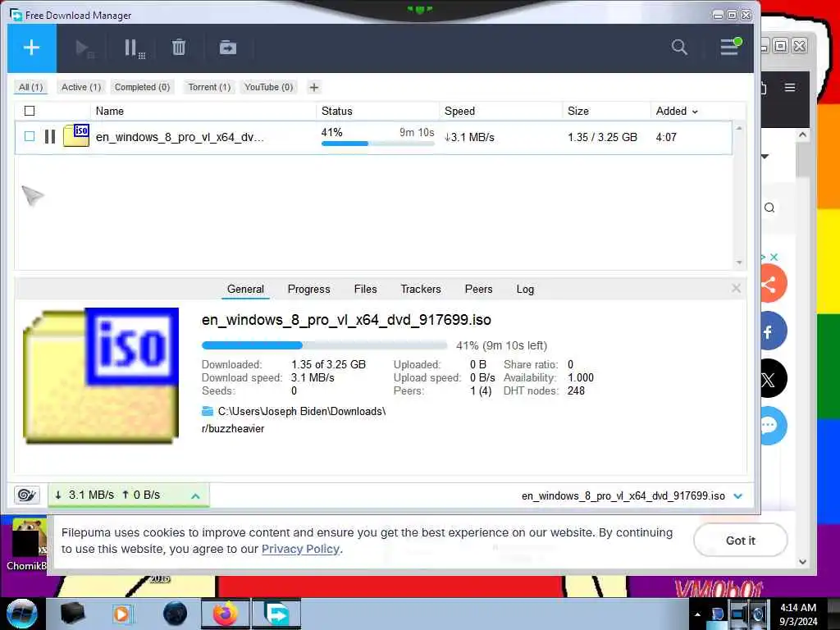
Task: Select the YouTube (0) filter tab
Action: (268, 87)
